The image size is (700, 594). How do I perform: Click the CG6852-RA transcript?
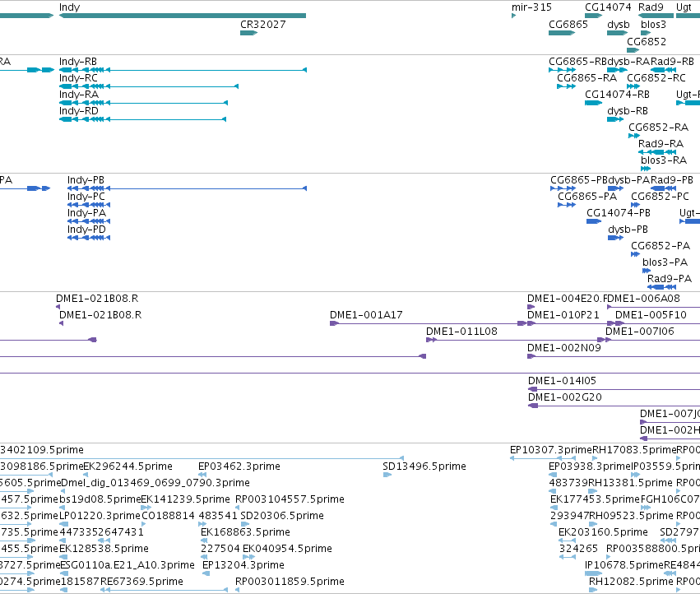[x=634, y=136]
